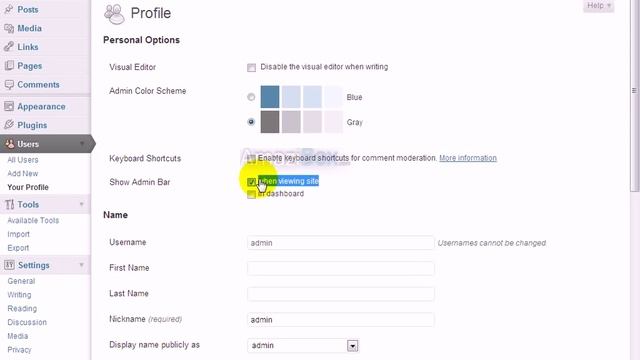This screenshot has height=360, width=640.
Task: Click the Users icon in sidebar
Action: [9, 144]
